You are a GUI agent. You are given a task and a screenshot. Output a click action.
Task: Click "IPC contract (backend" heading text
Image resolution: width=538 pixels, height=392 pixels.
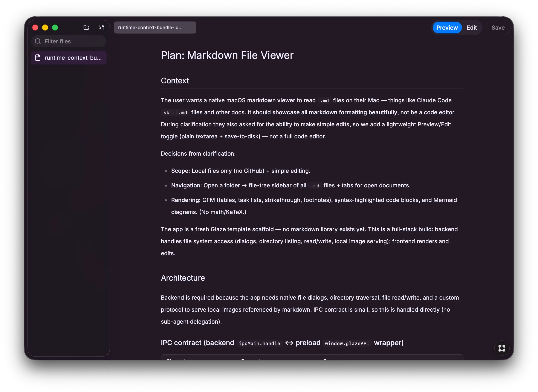click(x=197, y=343)
